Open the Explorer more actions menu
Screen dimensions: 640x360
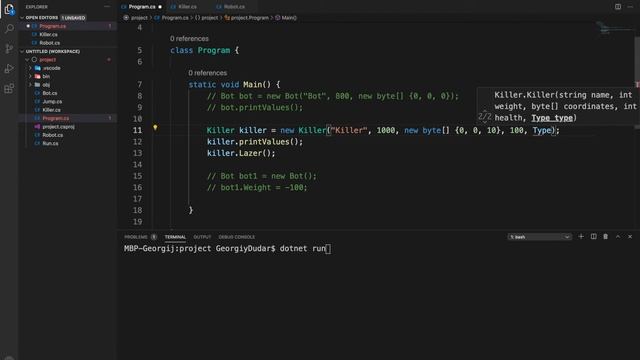point(107,7)
